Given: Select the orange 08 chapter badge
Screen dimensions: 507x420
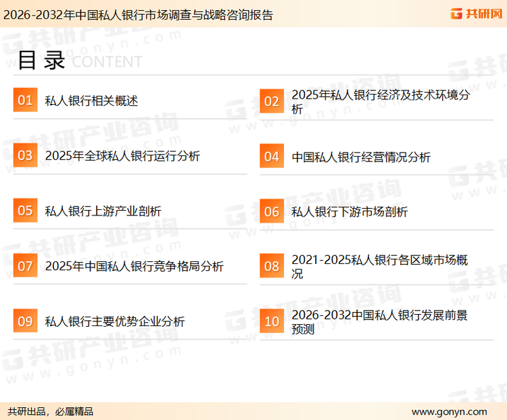Looking at the screenshot, I should click(272, 266).
